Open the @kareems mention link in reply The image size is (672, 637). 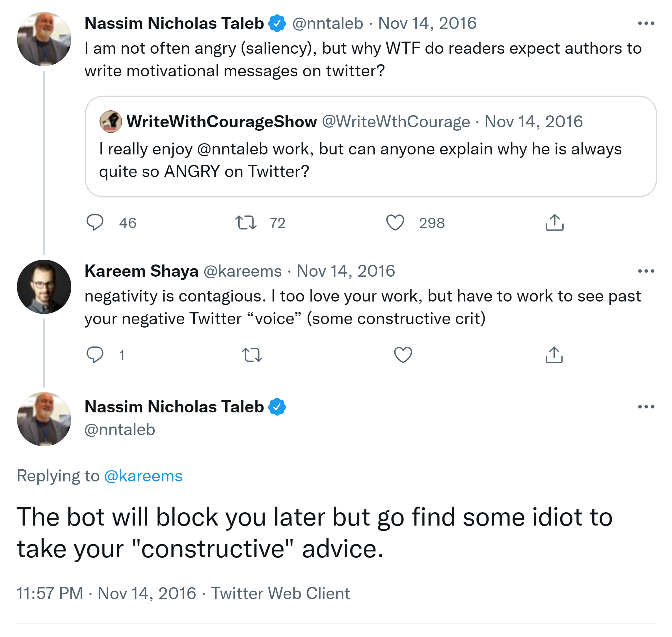[x=143, y=476]
